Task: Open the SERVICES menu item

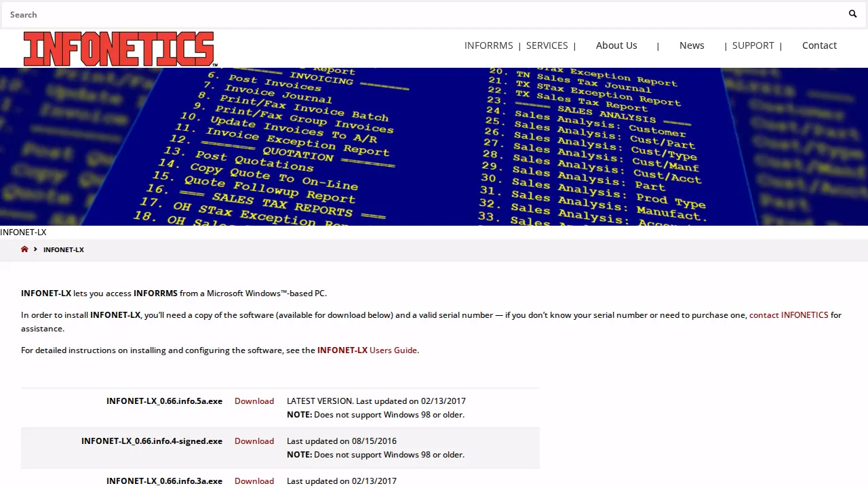Action: tap(547, 45)
